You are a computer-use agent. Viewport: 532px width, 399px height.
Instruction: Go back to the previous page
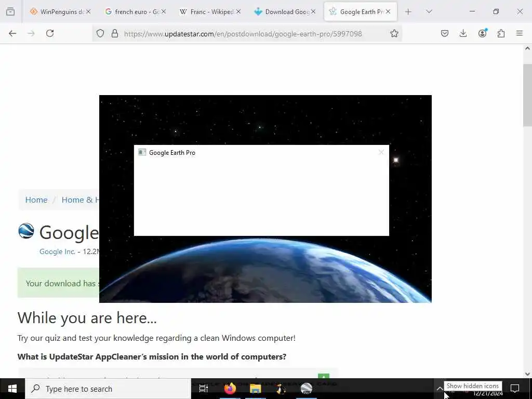pos(12,33)
